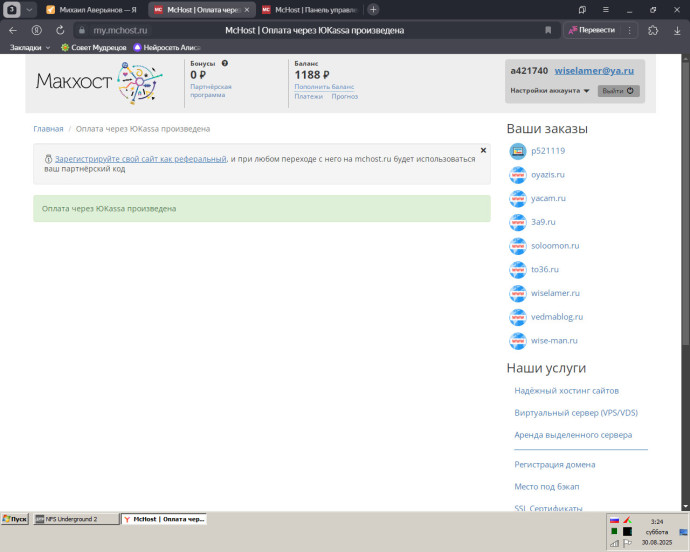Click the Russian flag language tray icon
The image size is (690, 552).
[x=614, y=520]
